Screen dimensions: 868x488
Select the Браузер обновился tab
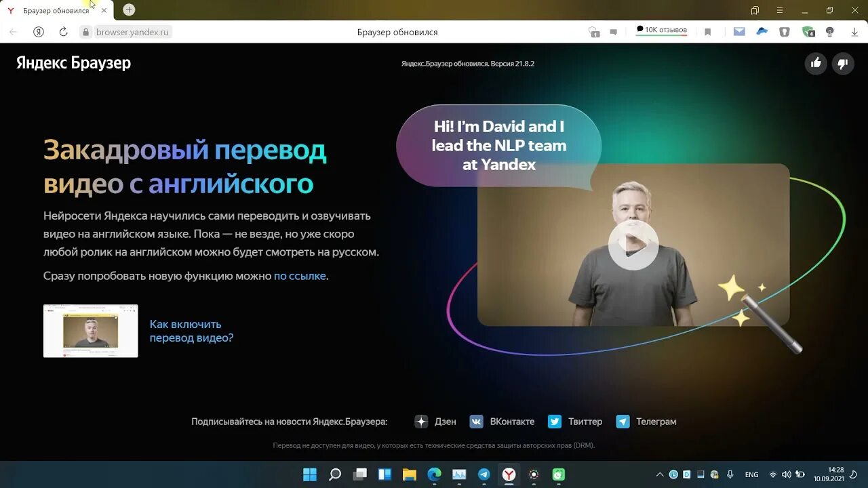57,10
